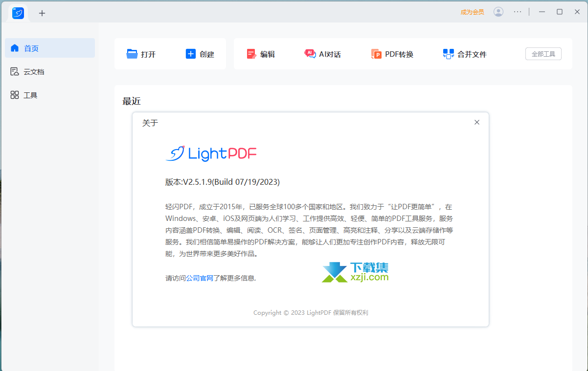
Task: Maximize the LightPDF window
Action: tap(560, 12)
